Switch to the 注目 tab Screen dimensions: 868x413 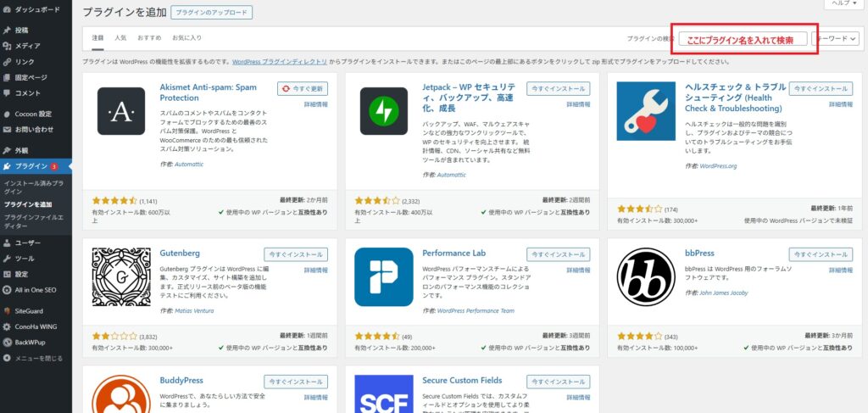(98, 38)
